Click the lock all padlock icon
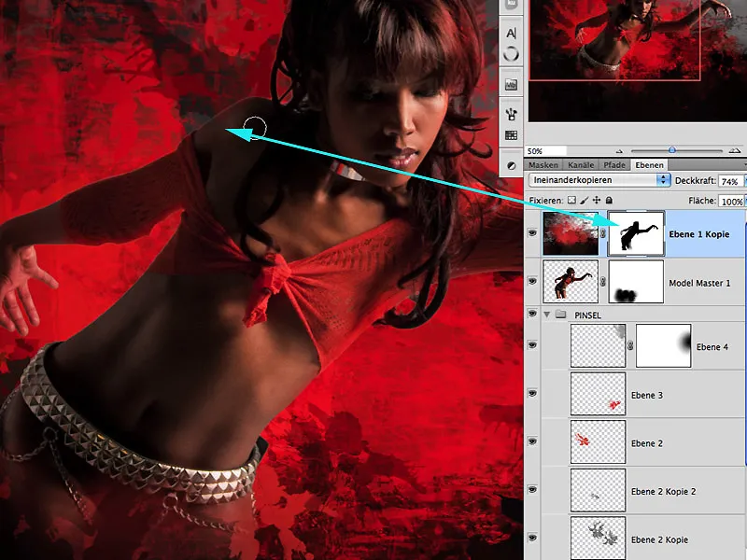Viewport: 747px width, 560px height. pos(609,201)
